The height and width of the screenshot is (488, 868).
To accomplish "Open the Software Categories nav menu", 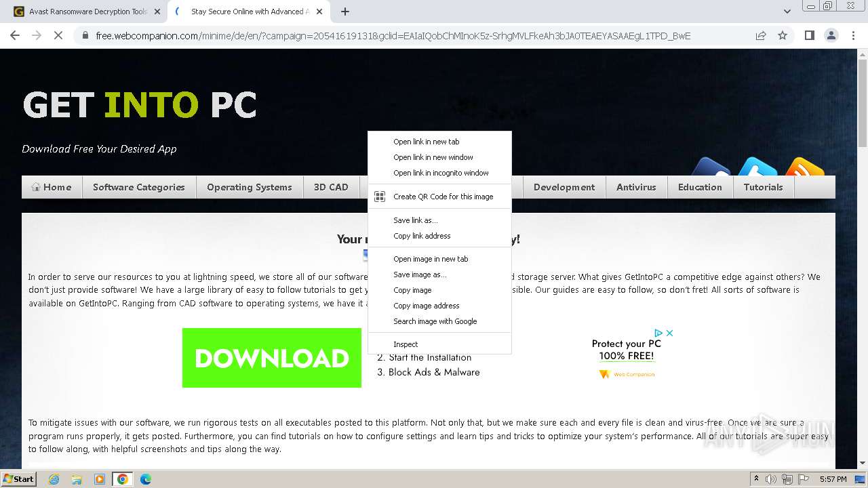I will click(139, 187).
